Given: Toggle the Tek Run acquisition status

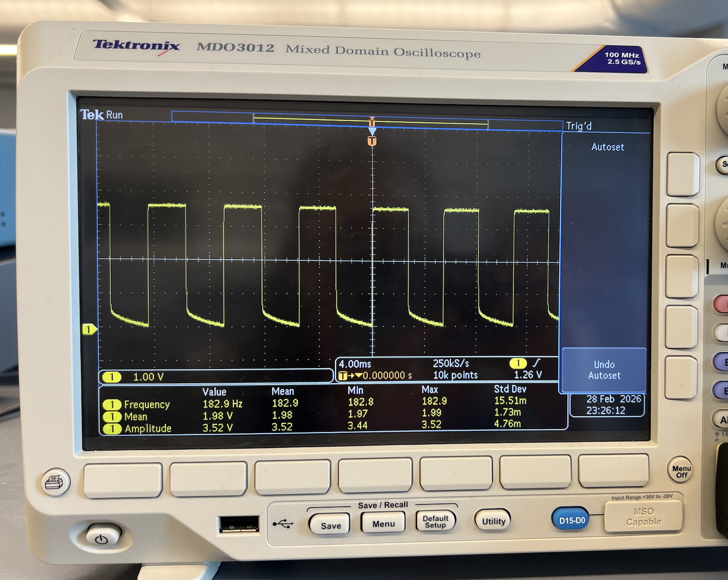Looking at the screenshot, I should pyautogui.click(x=102, y=115).
